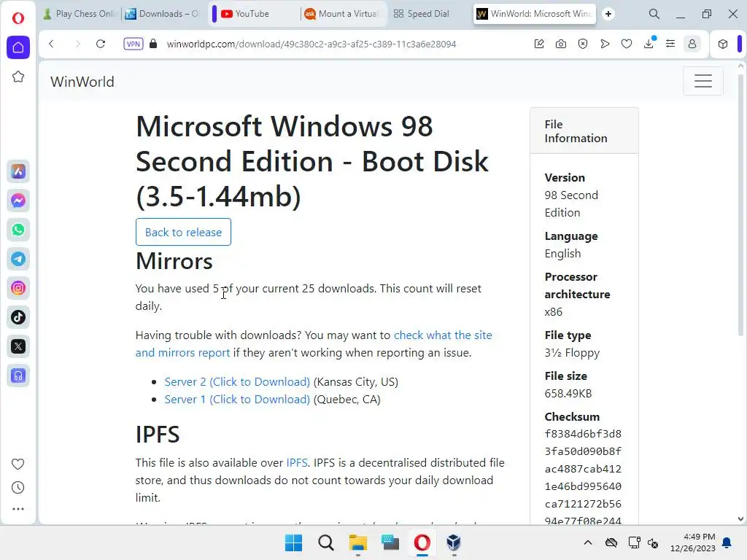Click the Mirrors heading

[174, 261]
